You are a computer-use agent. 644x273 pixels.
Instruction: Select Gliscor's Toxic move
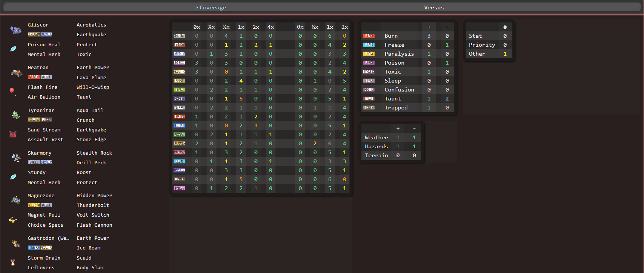coord(84,55)
